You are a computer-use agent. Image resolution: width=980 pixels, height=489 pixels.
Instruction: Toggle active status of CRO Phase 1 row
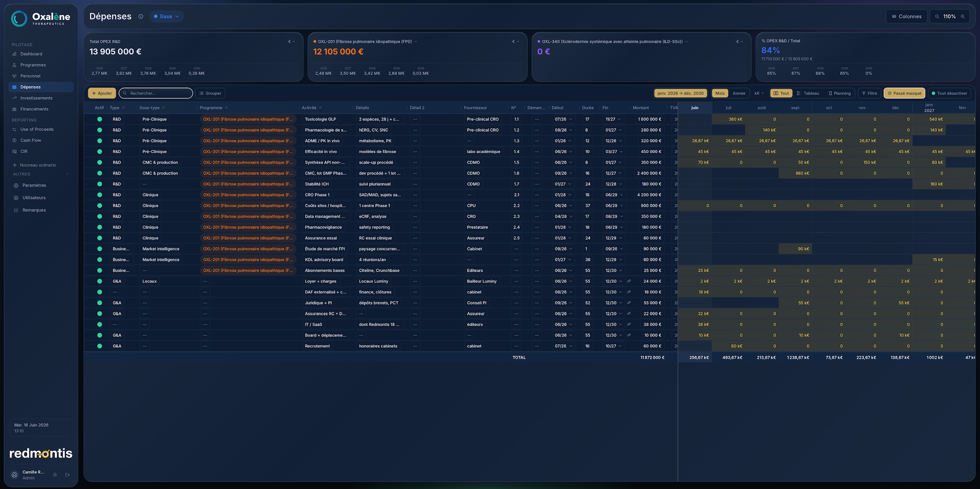point(100,195)
